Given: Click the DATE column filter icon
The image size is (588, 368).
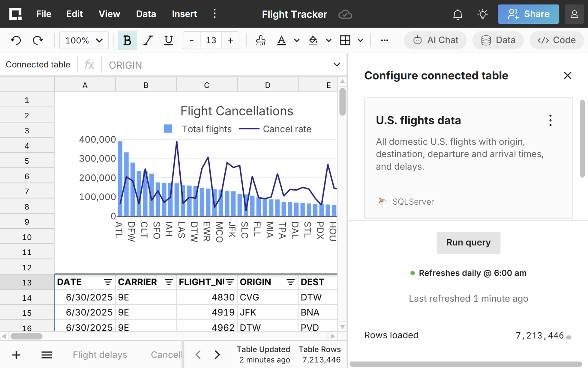Looking at the screenshot, I should [108, 282].
